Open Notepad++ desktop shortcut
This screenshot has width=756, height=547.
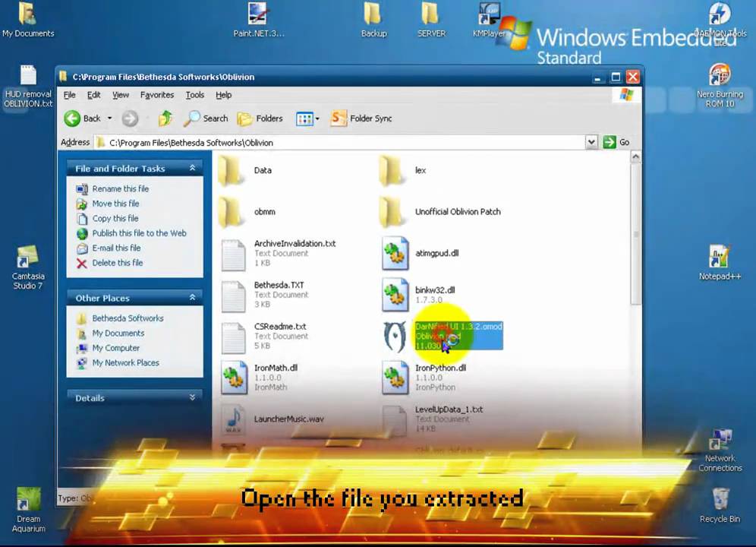[x=720, y=263]
